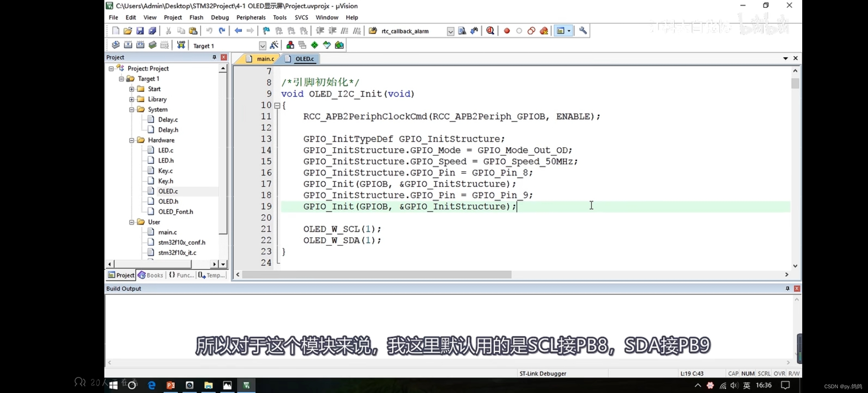This screenshot has width=868, height=393.
Task: Translate the current file with the compile icon
Action: (x=116, y=45)
